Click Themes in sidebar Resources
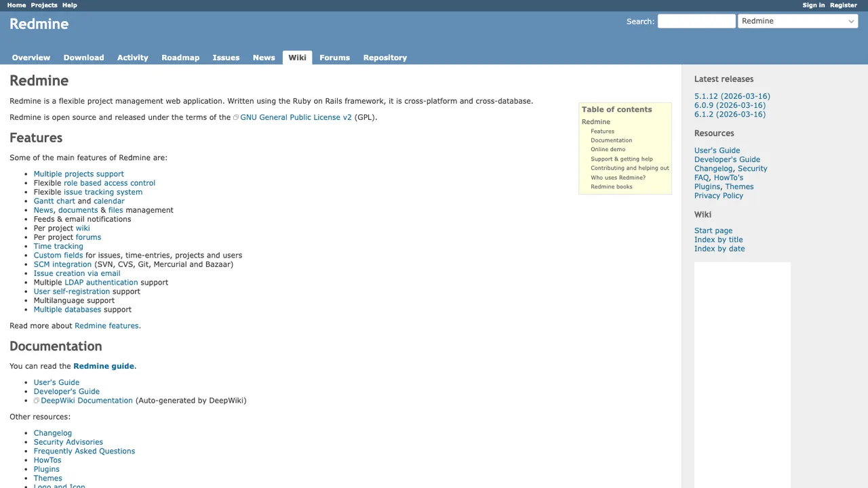This screenshot has height=488, width=868. tap(739, 186)
